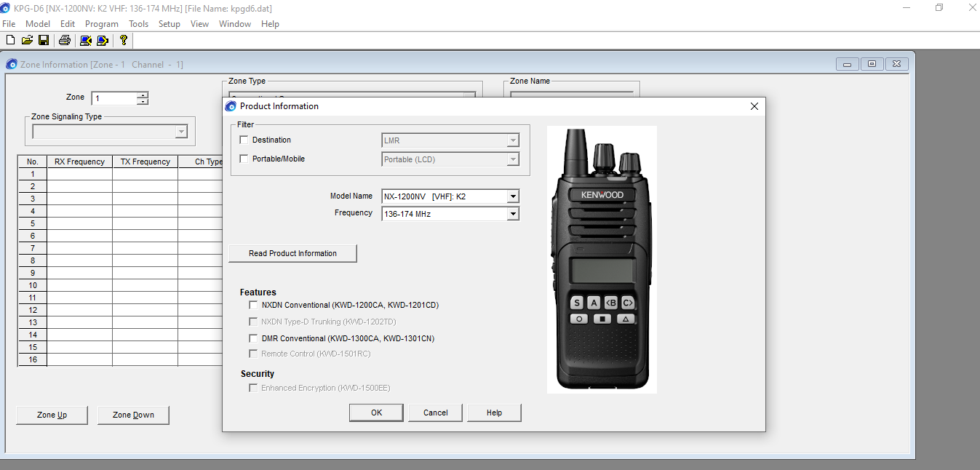Viewport: 980px width, 470px height.
Task: Read data from the transceiver icon
Action: point(86,40)
